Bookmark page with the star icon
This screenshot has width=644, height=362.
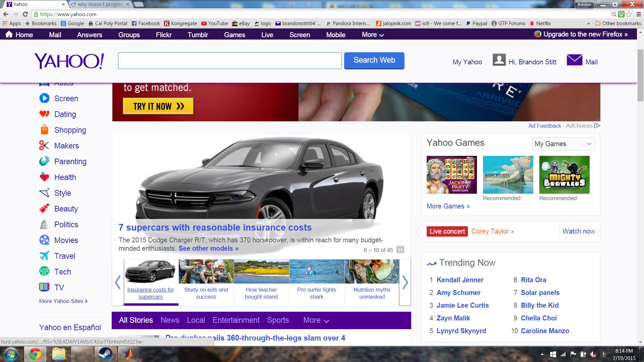click(629, 14)
